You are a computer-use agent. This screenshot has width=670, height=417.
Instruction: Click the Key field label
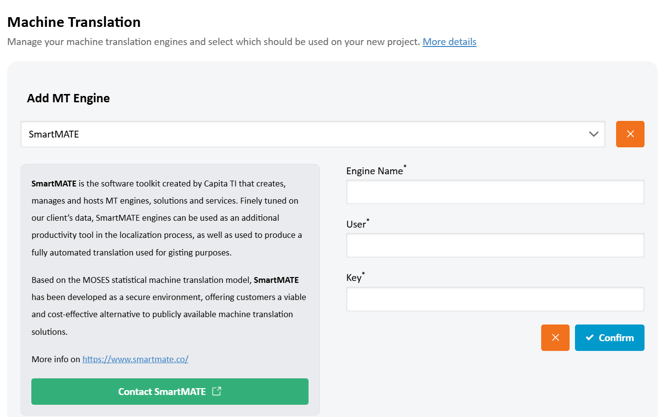[354, 278]
